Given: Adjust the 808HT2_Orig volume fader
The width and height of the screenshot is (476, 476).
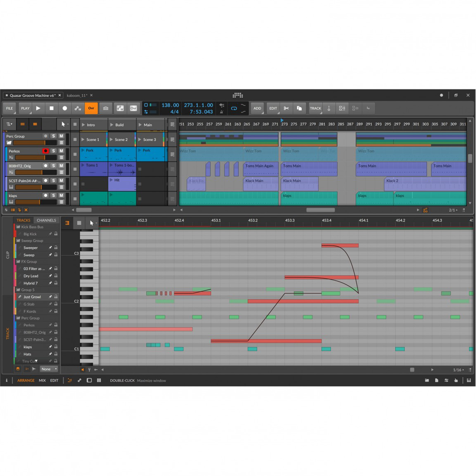Looking at the screenshot, I should coord(36,172).
